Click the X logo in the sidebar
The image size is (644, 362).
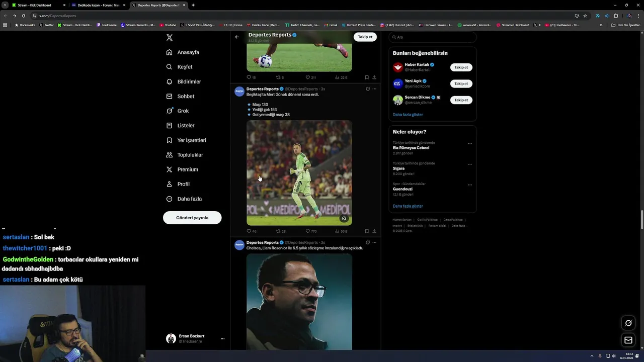click(170, 38)
